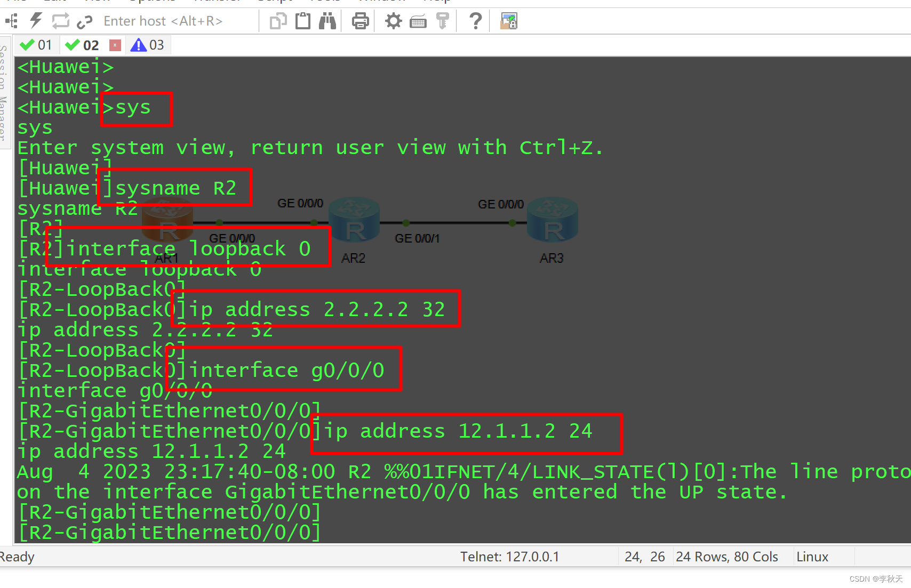Image resolution: width=911 pixels, height=588 pixels.
Task: Open Session Options gear icon
Action: [x=394, y=21]
